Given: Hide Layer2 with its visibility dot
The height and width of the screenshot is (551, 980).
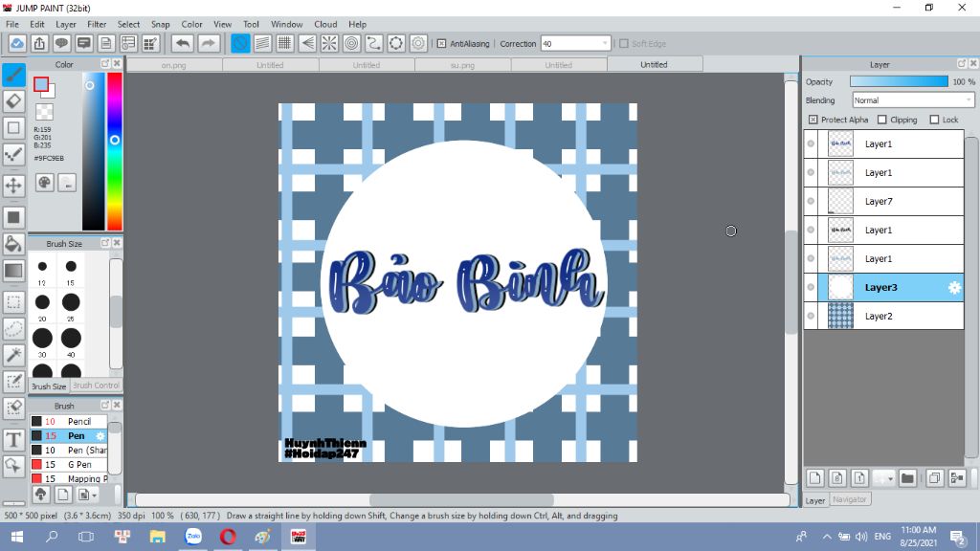Looking at the screenshot, I should point(811,316).
